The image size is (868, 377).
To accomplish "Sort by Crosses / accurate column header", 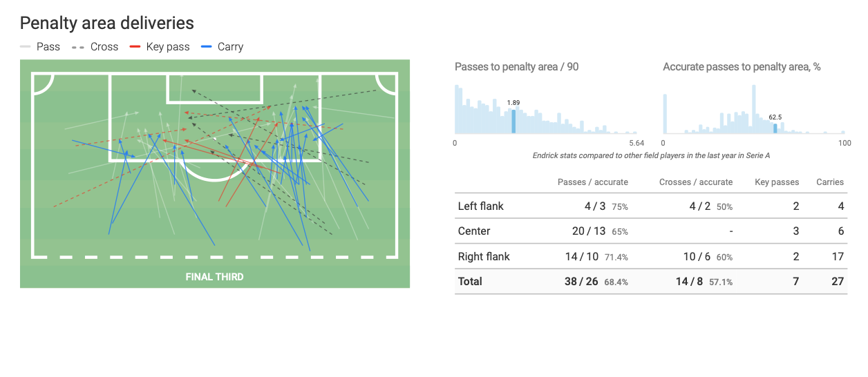I will [697, 182].
